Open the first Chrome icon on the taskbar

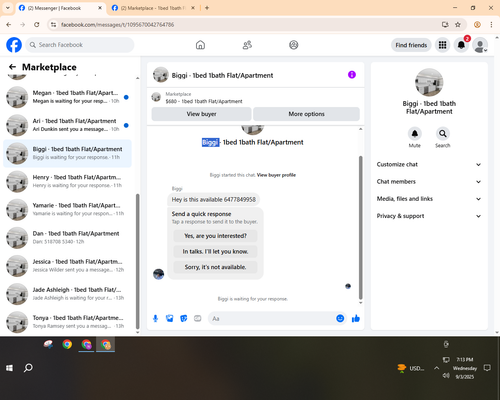(67, 344)
